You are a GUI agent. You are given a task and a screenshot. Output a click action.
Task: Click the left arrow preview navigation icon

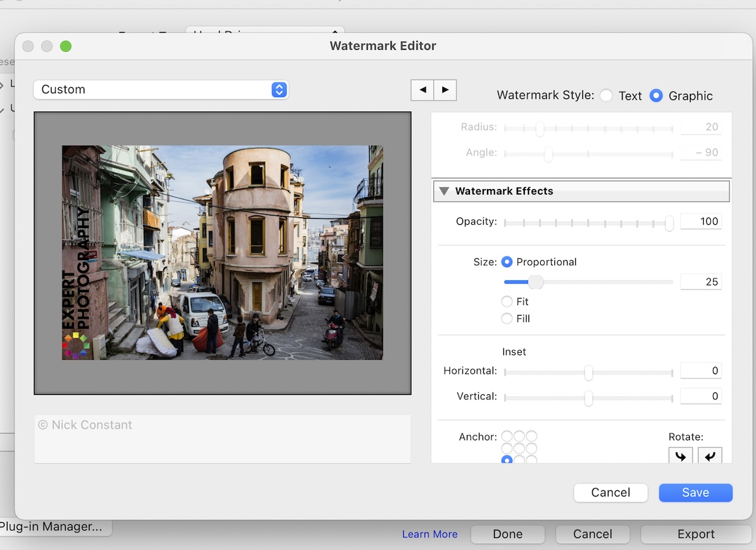tap(422, 90)
